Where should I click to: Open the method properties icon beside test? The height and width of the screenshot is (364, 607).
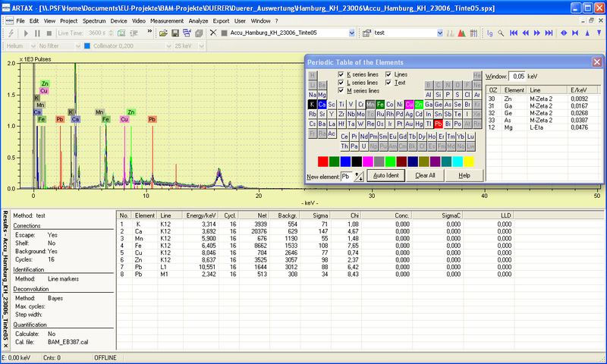click(366, 33)
